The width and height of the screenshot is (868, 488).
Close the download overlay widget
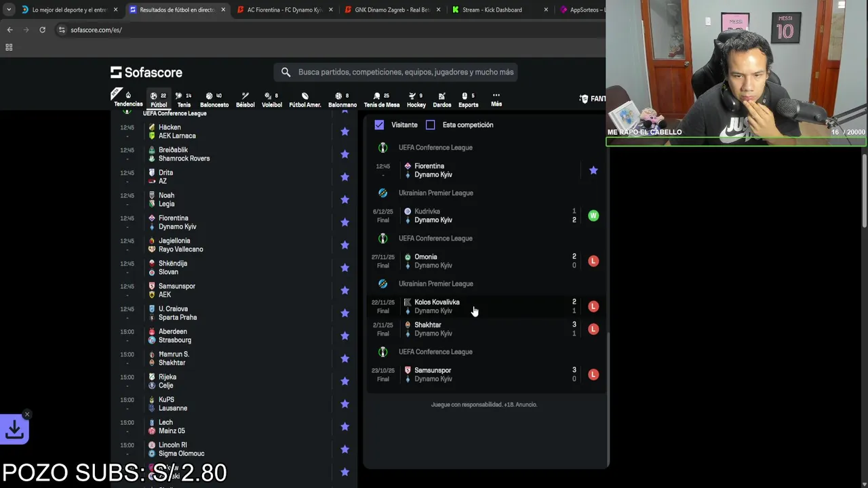[26, 414]
